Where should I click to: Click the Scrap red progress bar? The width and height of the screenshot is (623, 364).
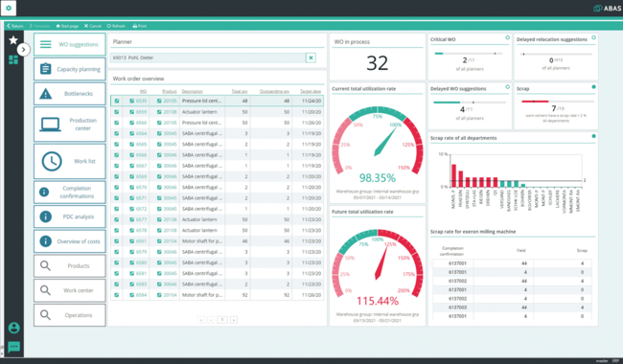[558, 102]
